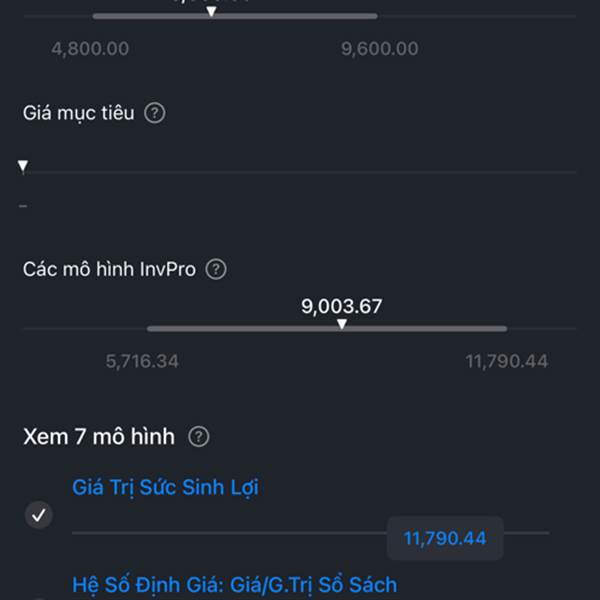This screenshot has height=600, width=600.
Task: Click the InvPro slider marker below 9,003.67
Action: [x=342, y=323]
